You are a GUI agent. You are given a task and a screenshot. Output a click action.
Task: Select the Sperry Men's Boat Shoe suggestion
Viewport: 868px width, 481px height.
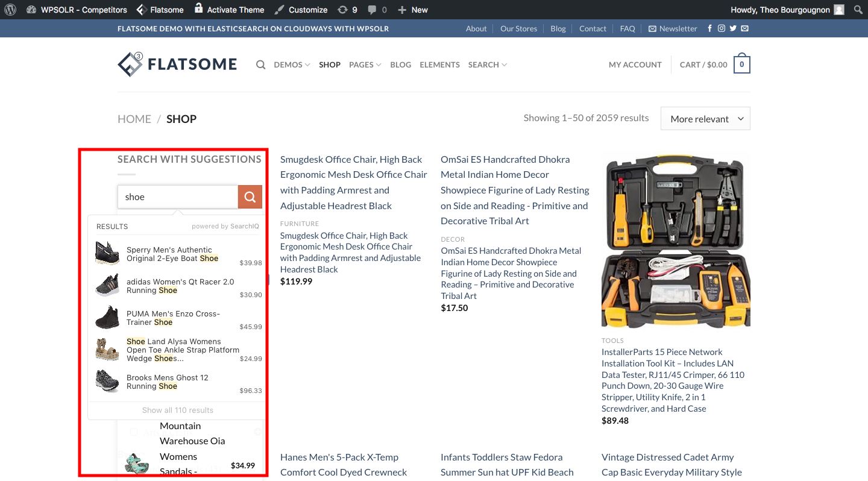pyautogui.click(x=178, y=254)
